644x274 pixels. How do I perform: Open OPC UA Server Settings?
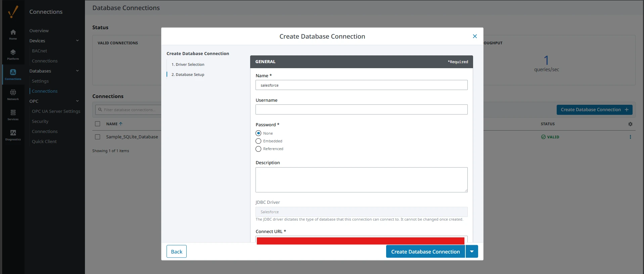[56, 111]
